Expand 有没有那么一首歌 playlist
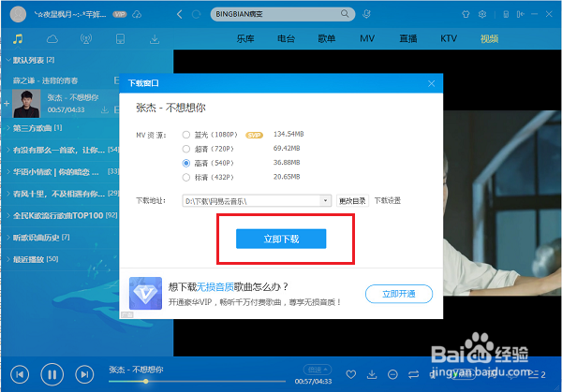 pos(7,150)
